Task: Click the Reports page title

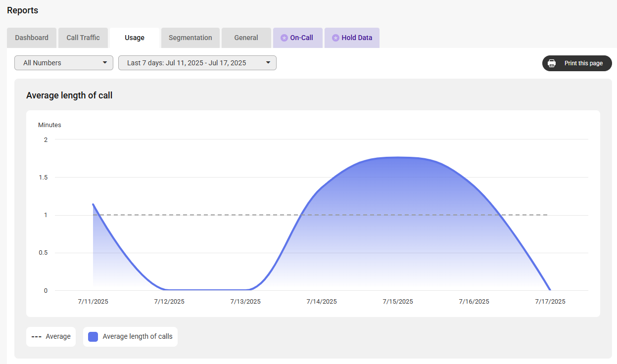Action: pyautogui.click(x=23, y=10)
